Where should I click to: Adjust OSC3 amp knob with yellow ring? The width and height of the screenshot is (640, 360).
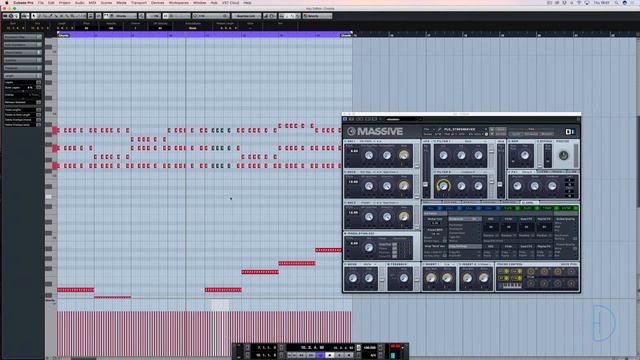[404, 217]
